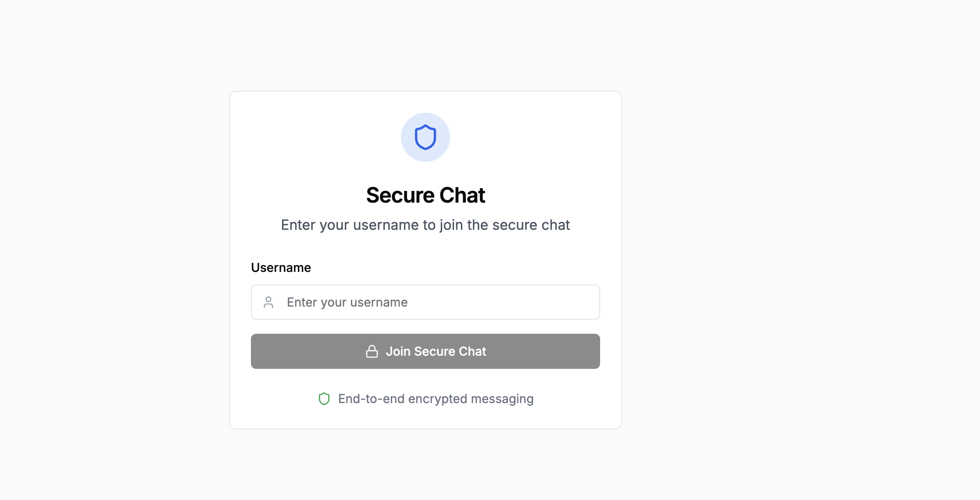Select the user icon inside the username field

[x=268, y=302]
